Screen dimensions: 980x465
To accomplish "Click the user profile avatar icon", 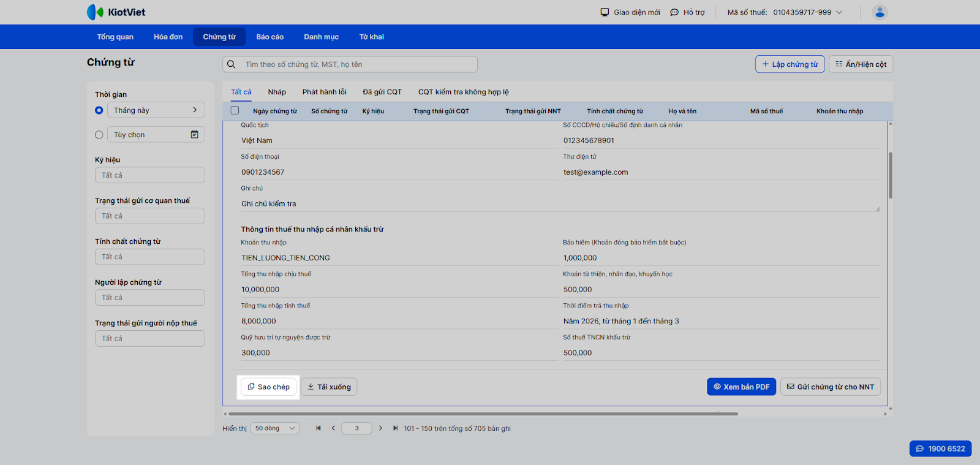I will pos(880,12).
